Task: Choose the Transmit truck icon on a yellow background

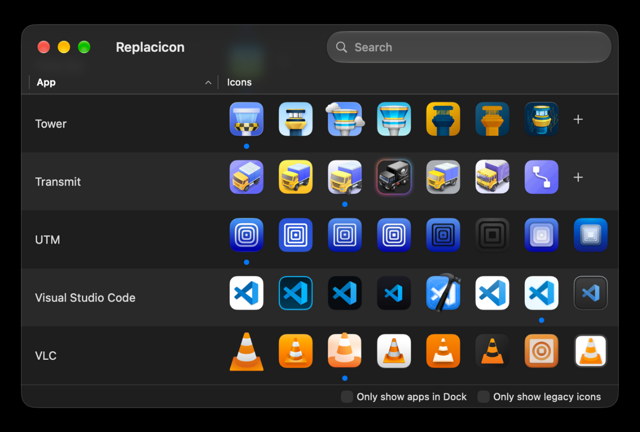Action: coord(296,177)
